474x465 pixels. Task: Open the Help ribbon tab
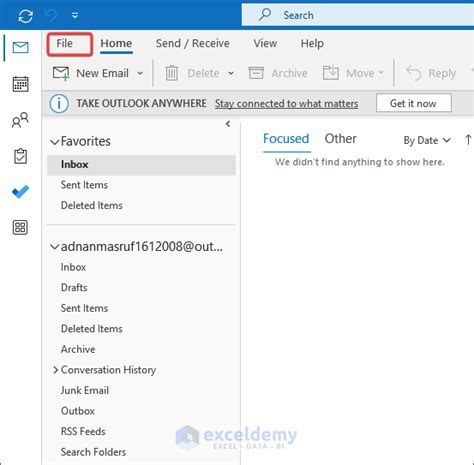pyautogui.click(x=312, y=43)
